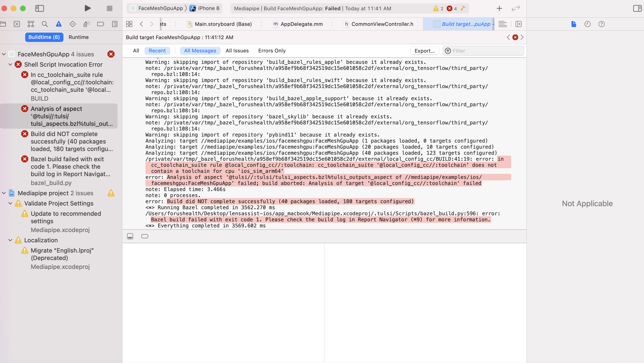Open the Breakpoint Navigator tag icon
Screen dimensions: 644x363
click(101, 24)
